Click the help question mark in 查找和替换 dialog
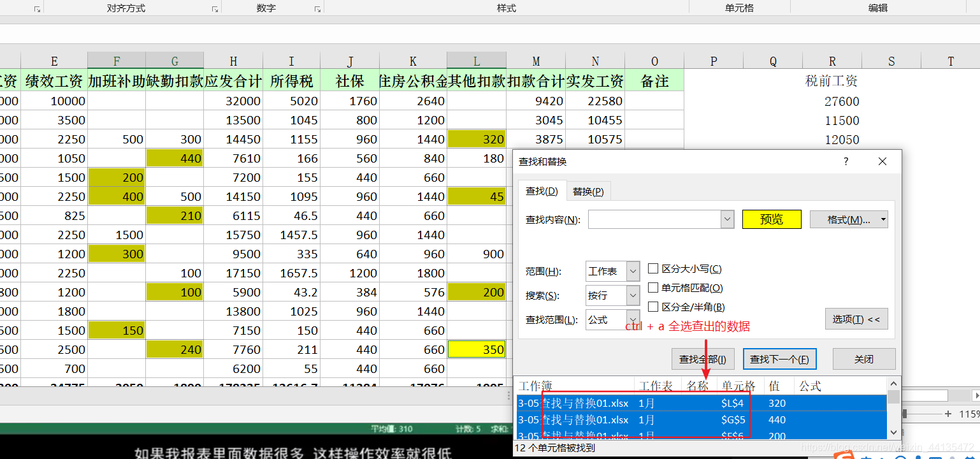980x459 pixels. [846, 161]
